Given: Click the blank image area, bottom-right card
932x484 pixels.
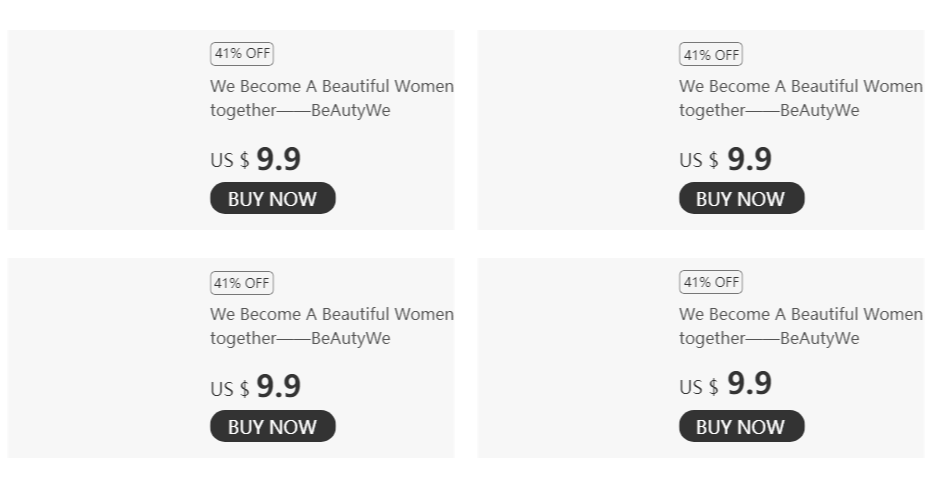Looking at the screenshot, I should 576,358.
